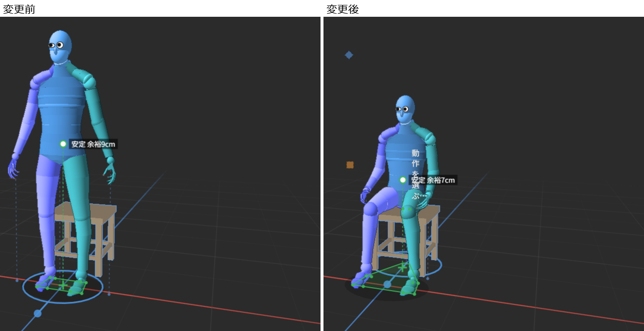The image size is (644, 331).
Task: Click the 変更後 heading
Action: 343,9
